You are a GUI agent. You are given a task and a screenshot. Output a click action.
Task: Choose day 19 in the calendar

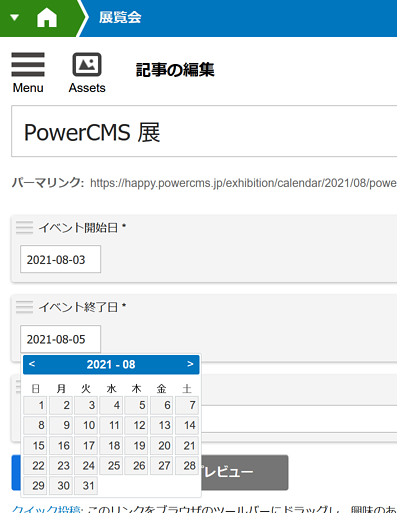click(x=136, y=446)
